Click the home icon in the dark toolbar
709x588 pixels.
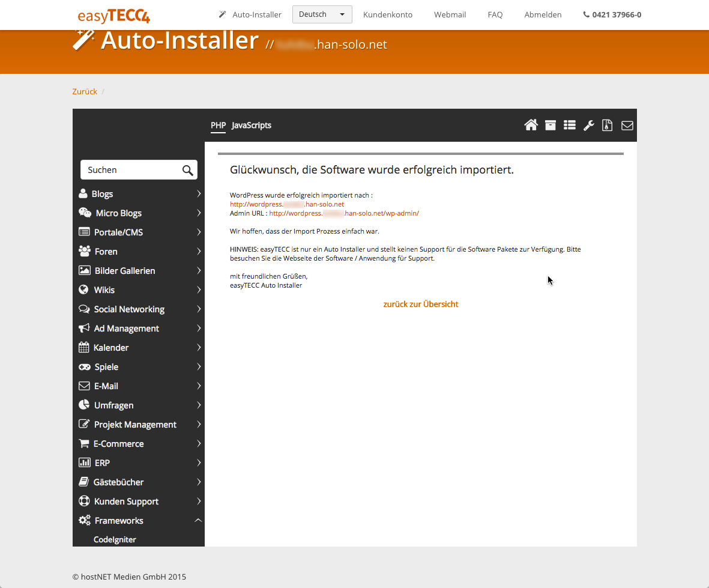click(531, 126)
